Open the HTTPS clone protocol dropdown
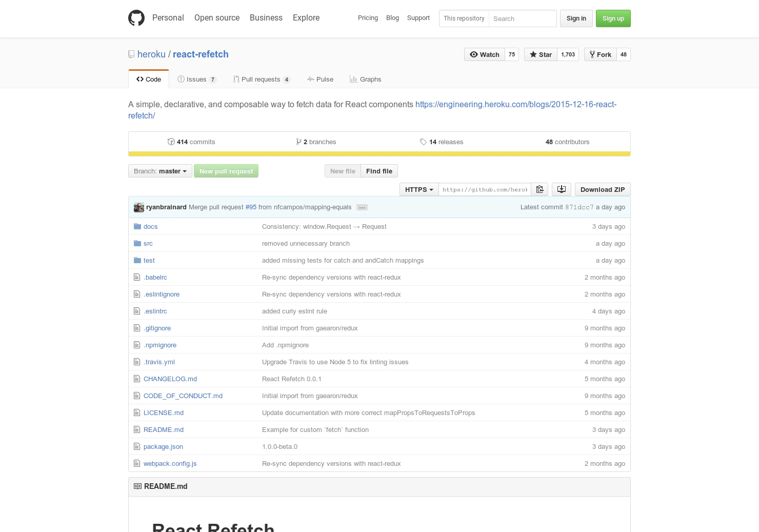759x532 pixels. pos(418,189)
